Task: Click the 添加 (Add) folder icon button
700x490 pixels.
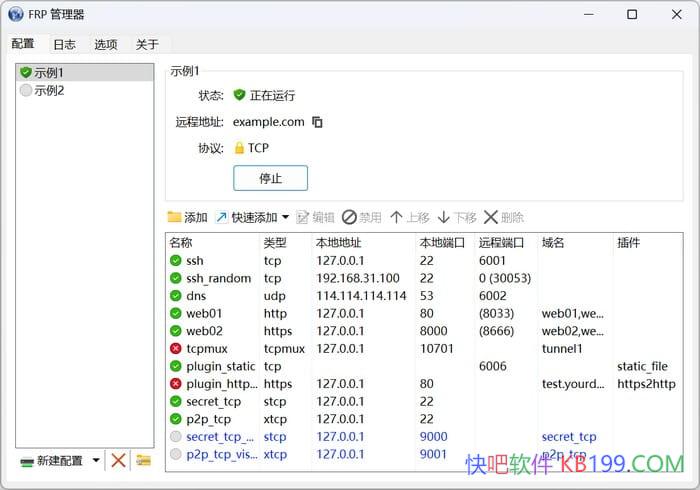Action: [175, 217]
